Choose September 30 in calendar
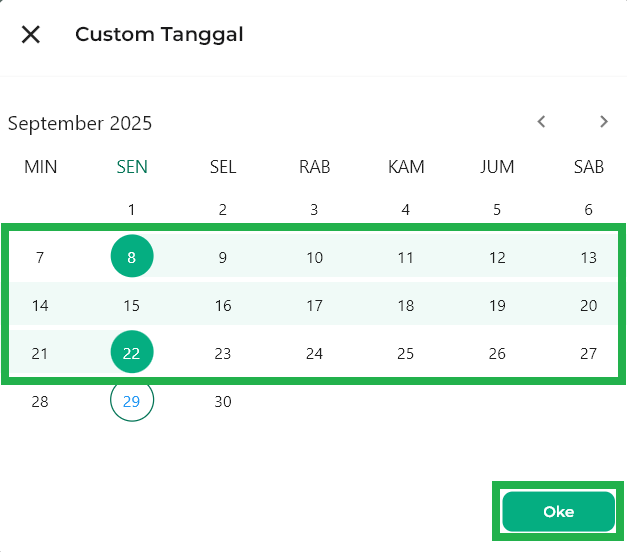Screen dimensions: 627x552 (223, 402)
